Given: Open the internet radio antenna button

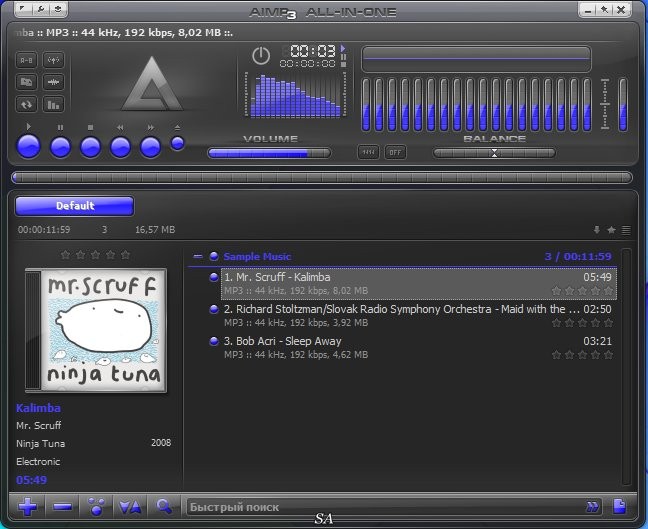Looking at the screenshot, I should click(x=53, y=60).
